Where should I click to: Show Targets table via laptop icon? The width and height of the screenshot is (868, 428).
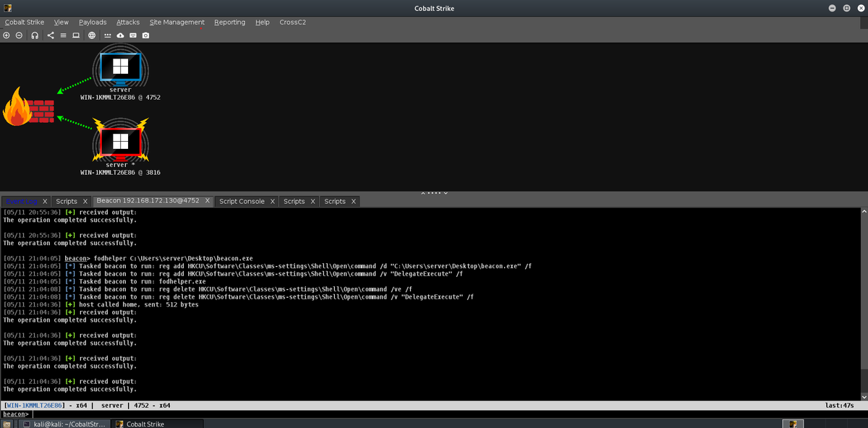coord(76,35)
